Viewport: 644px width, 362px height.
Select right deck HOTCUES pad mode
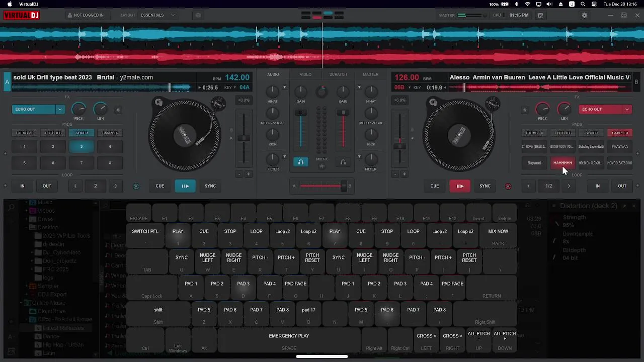[562, 133]
